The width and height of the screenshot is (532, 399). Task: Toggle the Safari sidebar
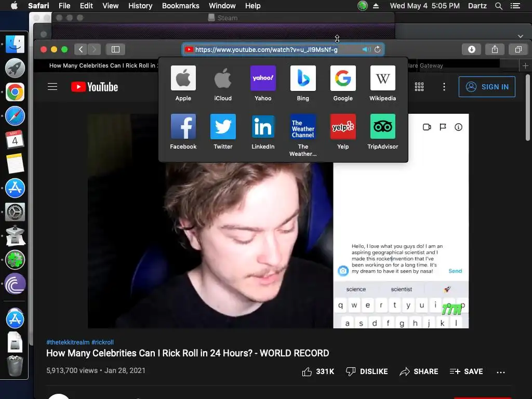115,49
